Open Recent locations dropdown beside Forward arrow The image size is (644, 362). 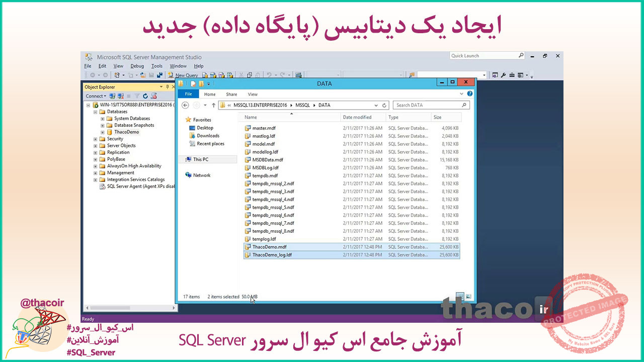tap(205, 105)
